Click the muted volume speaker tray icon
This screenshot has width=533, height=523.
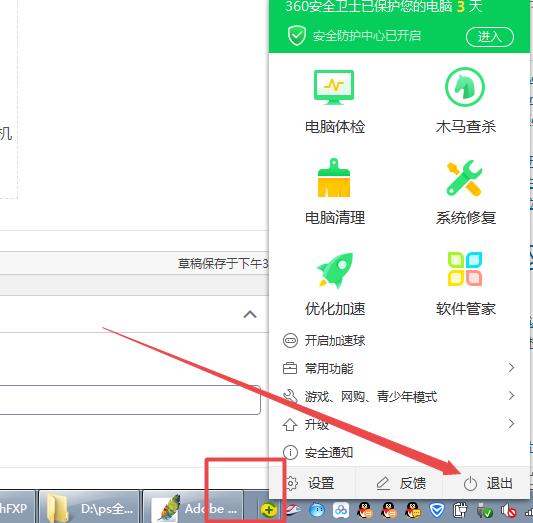click(x=509, y=510)
